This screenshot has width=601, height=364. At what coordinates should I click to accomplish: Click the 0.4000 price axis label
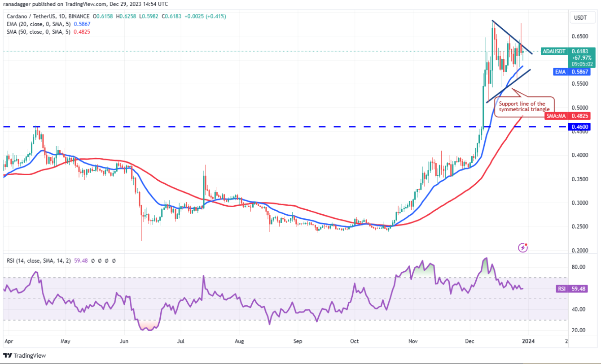tap(579, 155)
